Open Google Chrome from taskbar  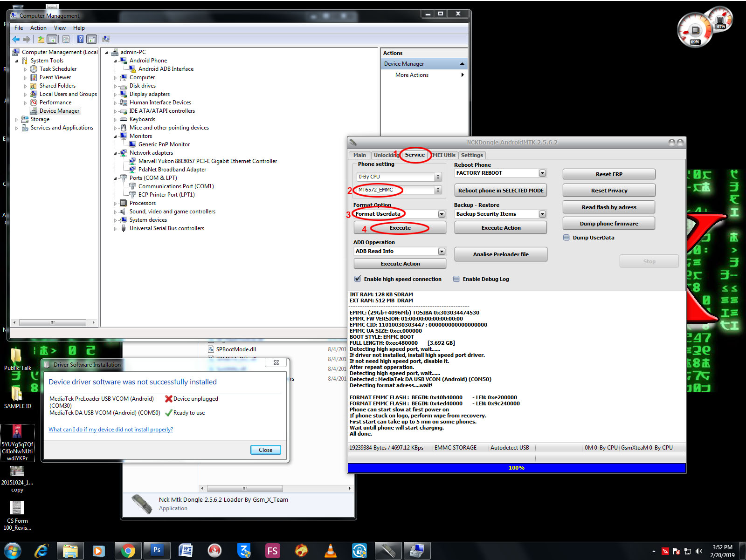tap(128, 551)
